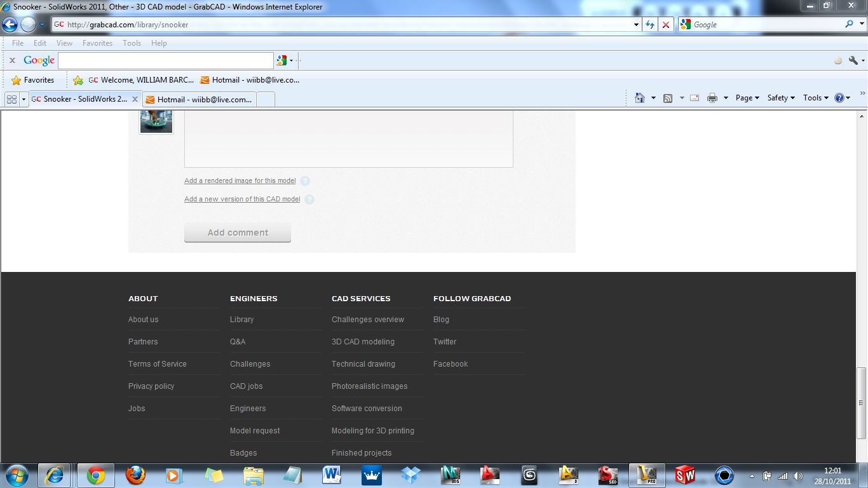
Task: Click the Read mail envelope icon
Action: [695, 98]
